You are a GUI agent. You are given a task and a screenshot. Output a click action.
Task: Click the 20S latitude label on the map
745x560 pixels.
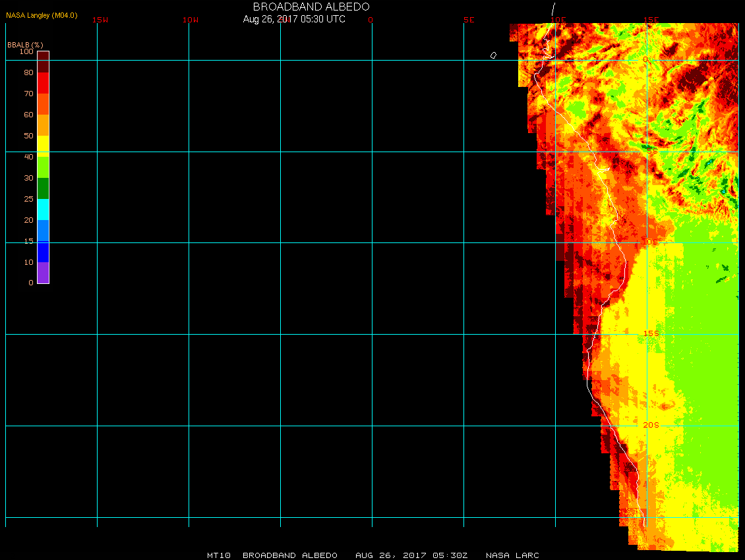tap(650, 426)
